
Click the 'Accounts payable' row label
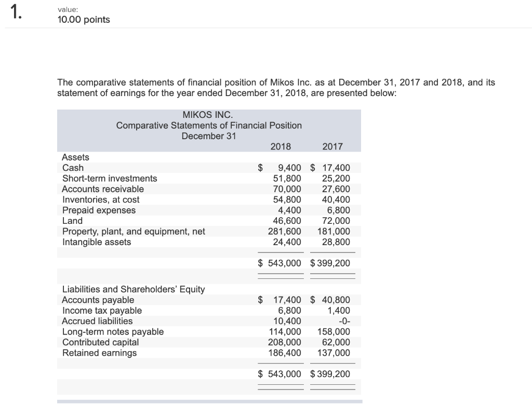98,300
